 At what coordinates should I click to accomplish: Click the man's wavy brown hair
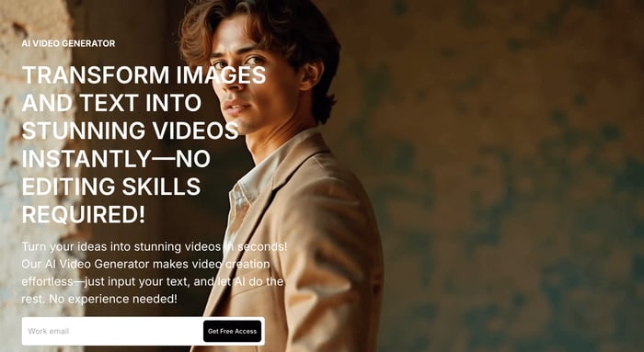(x=263, y=25)
